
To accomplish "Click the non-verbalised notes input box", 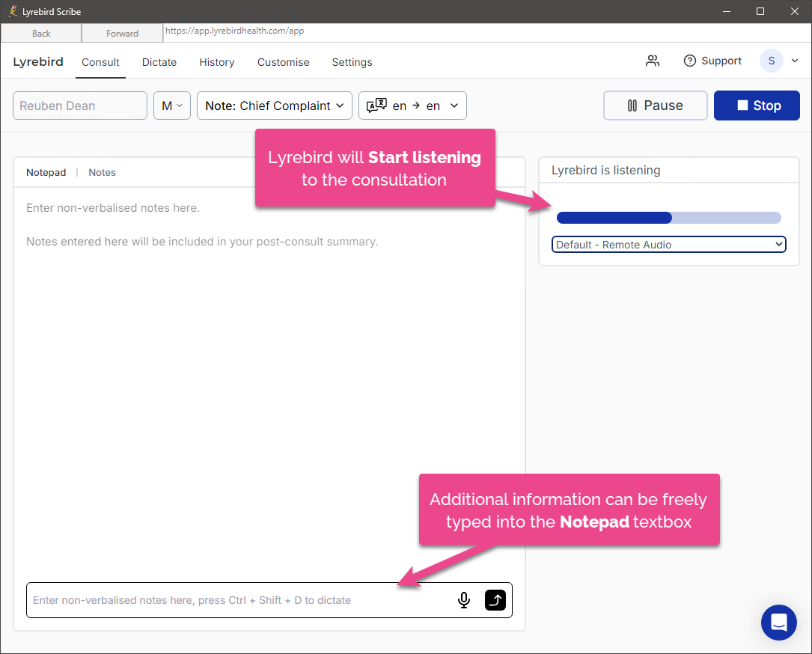I will point(269,600).
